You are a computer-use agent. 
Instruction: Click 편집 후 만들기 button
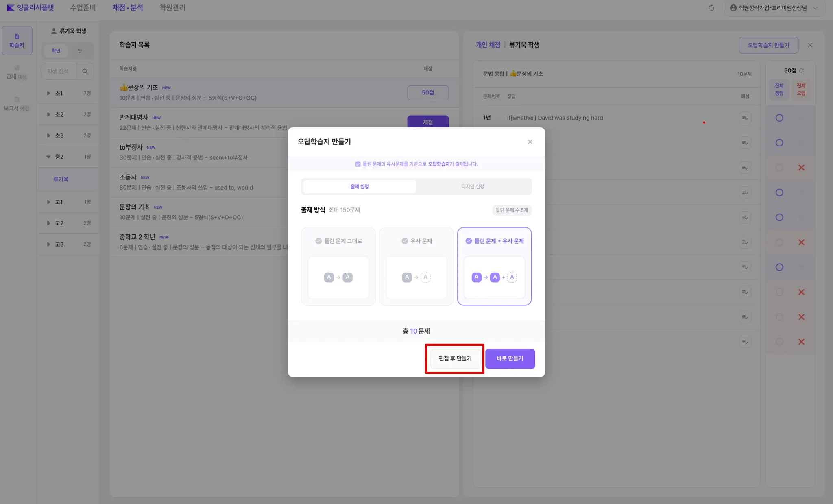(455, 358)
